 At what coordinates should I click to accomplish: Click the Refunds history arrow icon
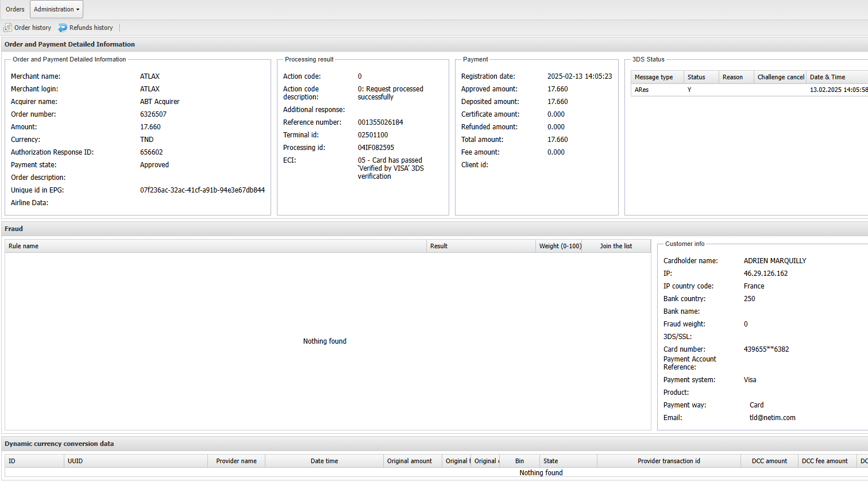[63, 28]
